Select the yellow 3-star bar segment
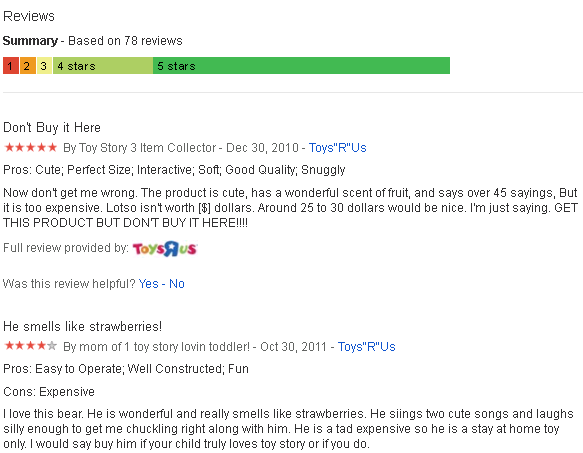 coord(44,66)
